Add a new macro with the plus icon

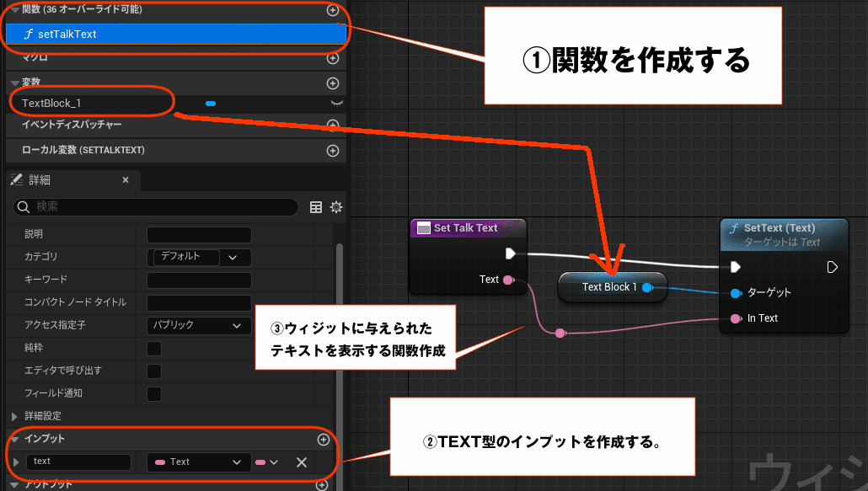tap(333, 57)
